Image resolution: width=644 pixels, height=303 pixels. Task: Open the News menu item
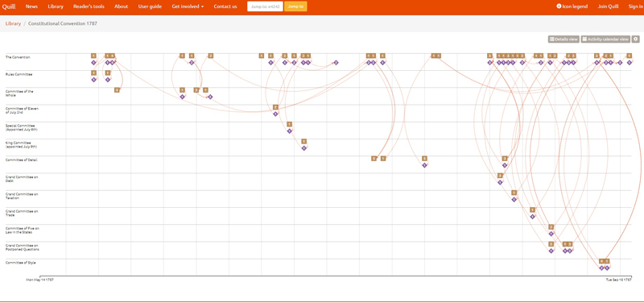pos(31,6)
